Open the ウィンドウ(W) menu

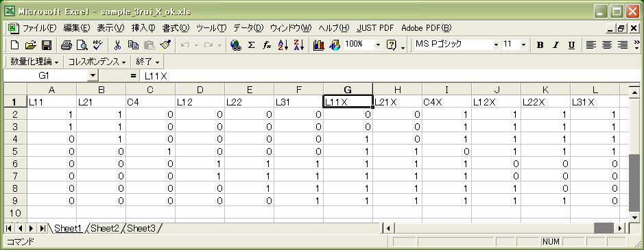291,28
